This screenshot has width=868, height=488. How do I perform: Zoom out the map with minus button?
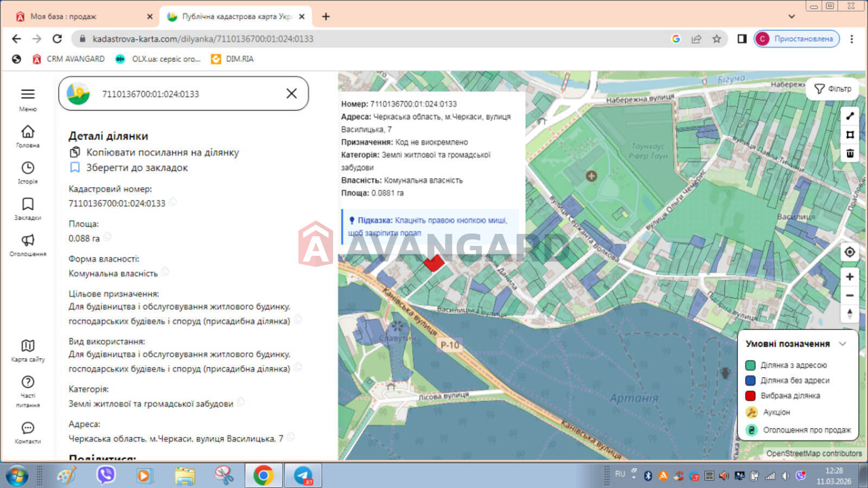click(850, 296)
